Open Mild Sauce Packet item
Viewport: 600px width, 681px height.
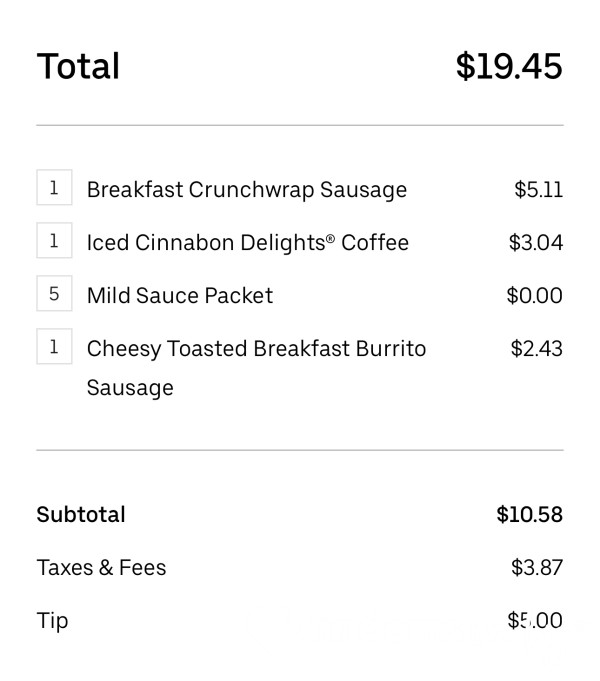(x=180, y=296)
